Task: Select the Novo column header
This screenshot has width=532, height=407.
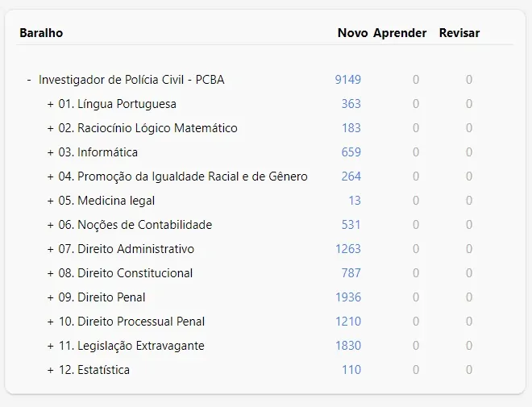Action: 352,33
